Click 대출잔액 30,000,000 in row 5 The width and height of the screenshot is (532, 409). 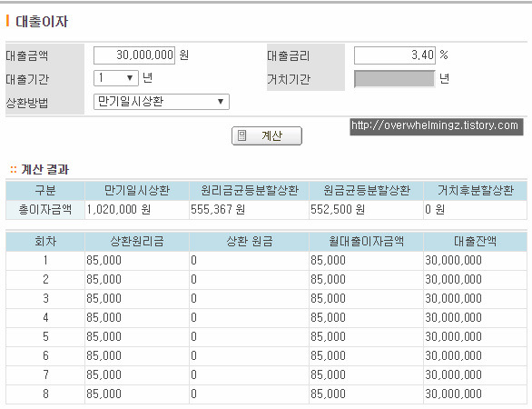coord(453,336)
